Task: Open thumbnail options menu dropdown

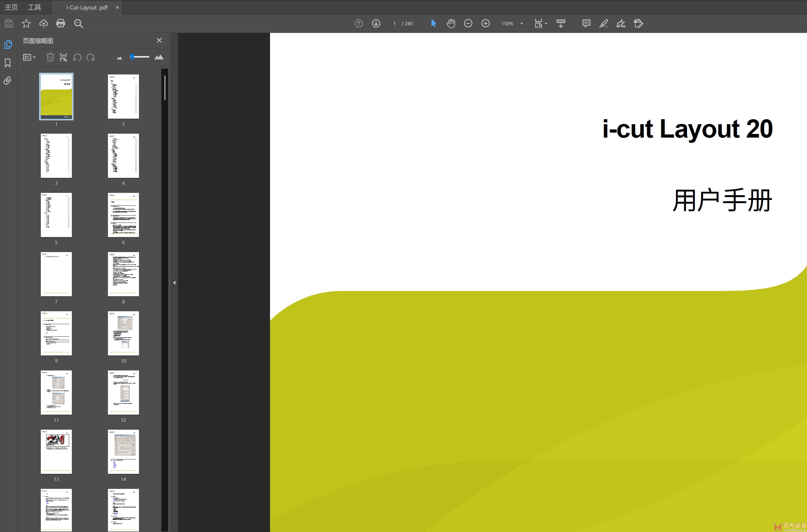Action: click(29, 57)
